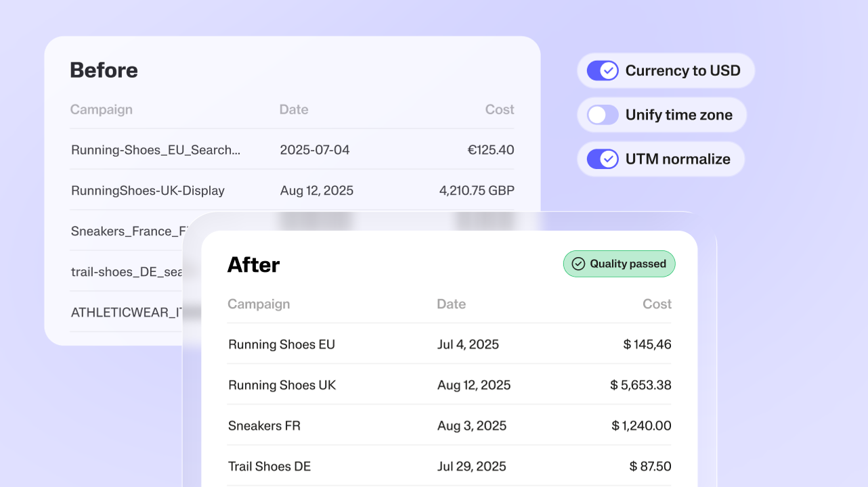This screenshot has width=868, height=487.
Task: Click the $ 5,653.38 cost cell
Action: click(641, 385)
